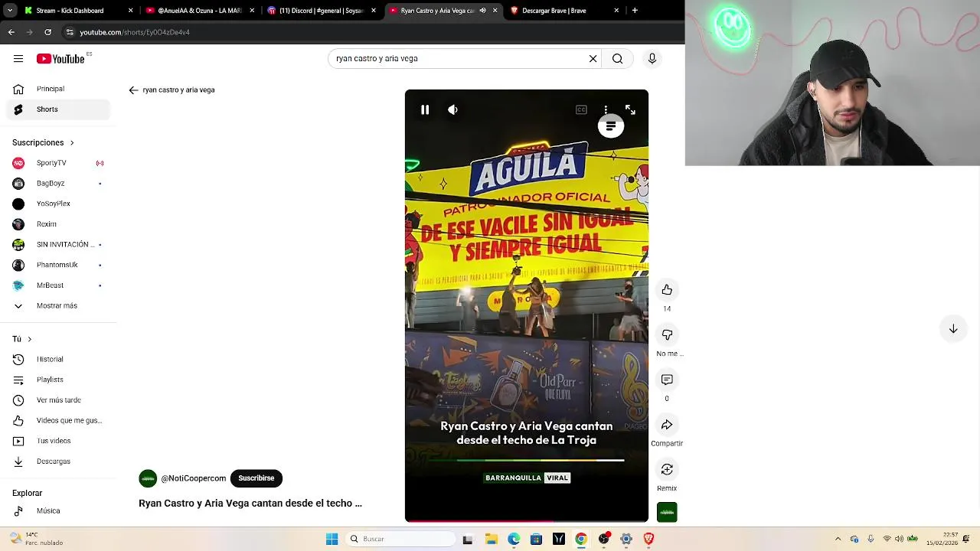Expand the Tú section chevron
The image size is (980, 551).
(x=29, y=339)
